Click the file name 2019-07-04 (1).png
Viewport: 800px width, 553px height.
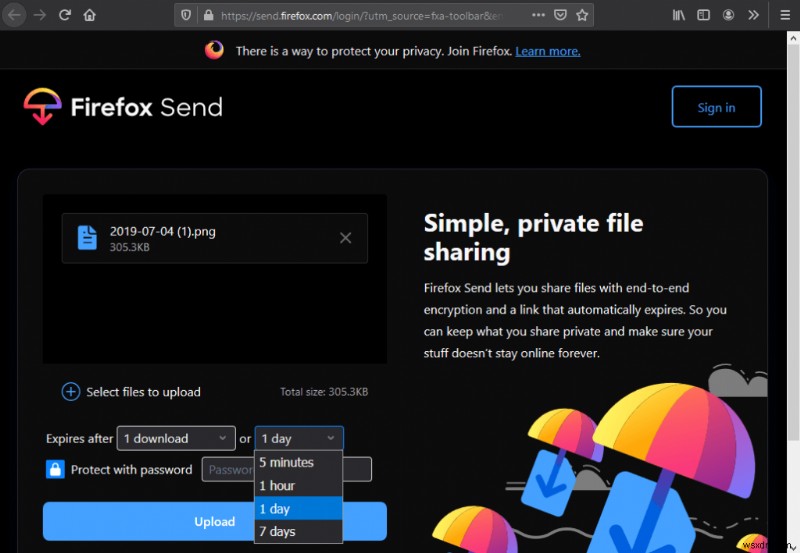coord(163,232)
